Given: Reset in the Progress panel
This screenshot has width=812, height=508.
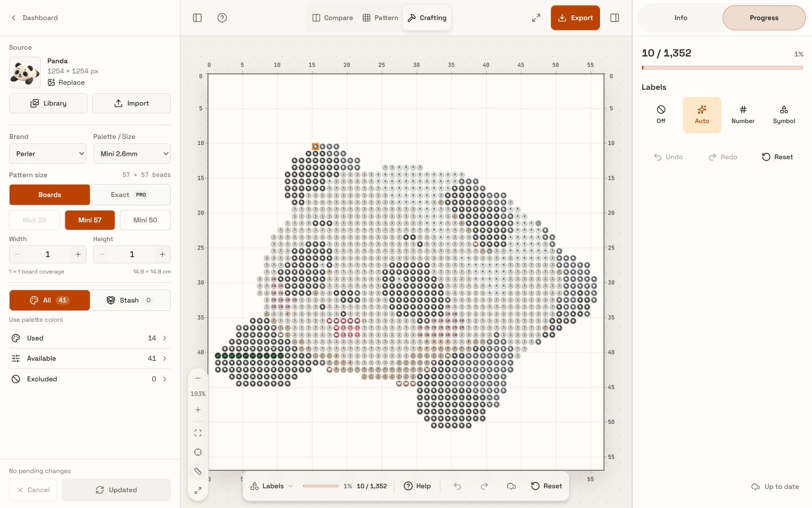Looking at the screenshot, I should [x=778, y=157].
